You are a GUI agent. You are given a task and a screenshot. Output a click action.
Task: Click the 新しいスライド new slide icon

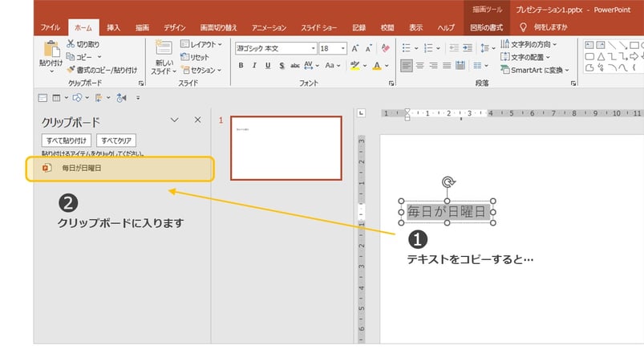pyautogui.click(x=164, y=48)
